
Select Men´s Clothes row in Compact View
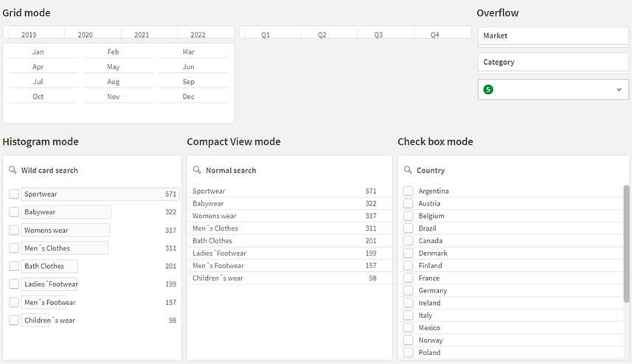coord(289,228)
